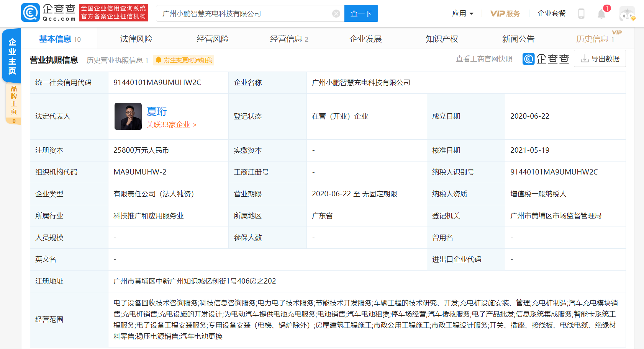Click inside the company search field

245,13
